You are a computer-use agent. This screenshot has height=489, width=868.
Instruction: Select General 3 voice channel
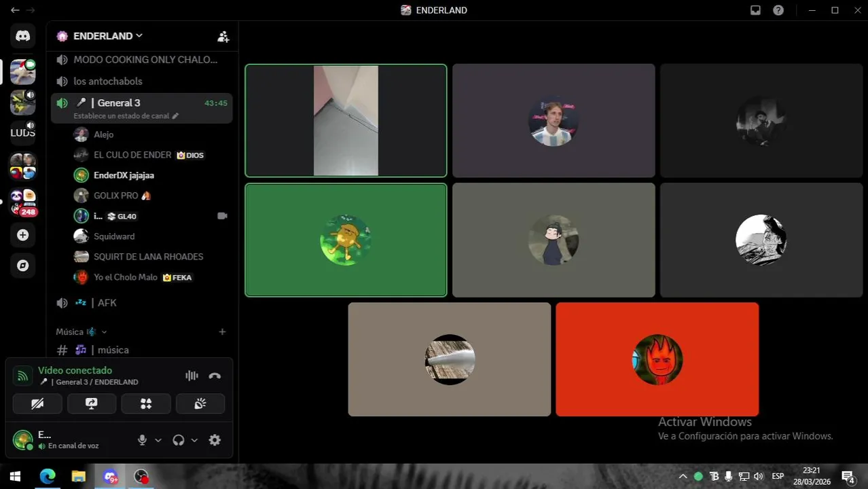[x=142, y=108]
